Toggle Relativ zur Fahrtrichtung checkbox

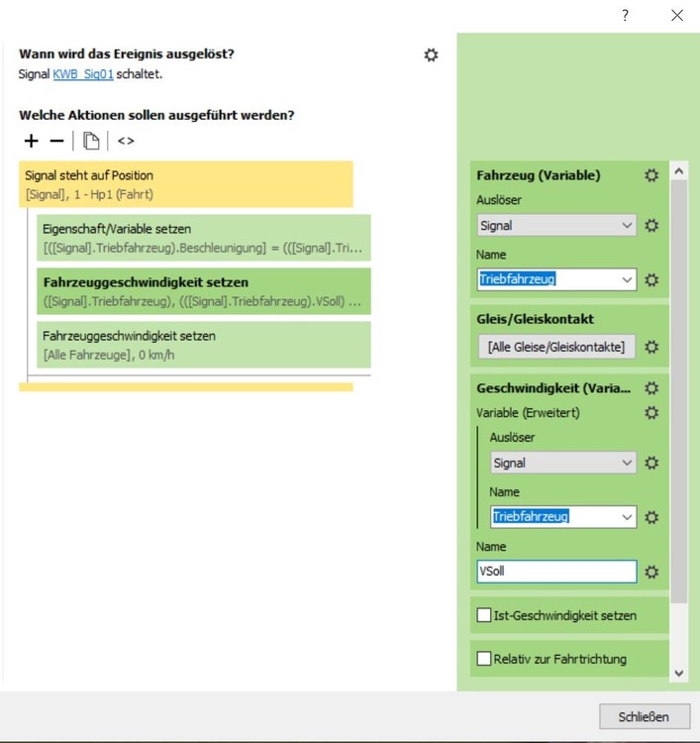[484, 659]
